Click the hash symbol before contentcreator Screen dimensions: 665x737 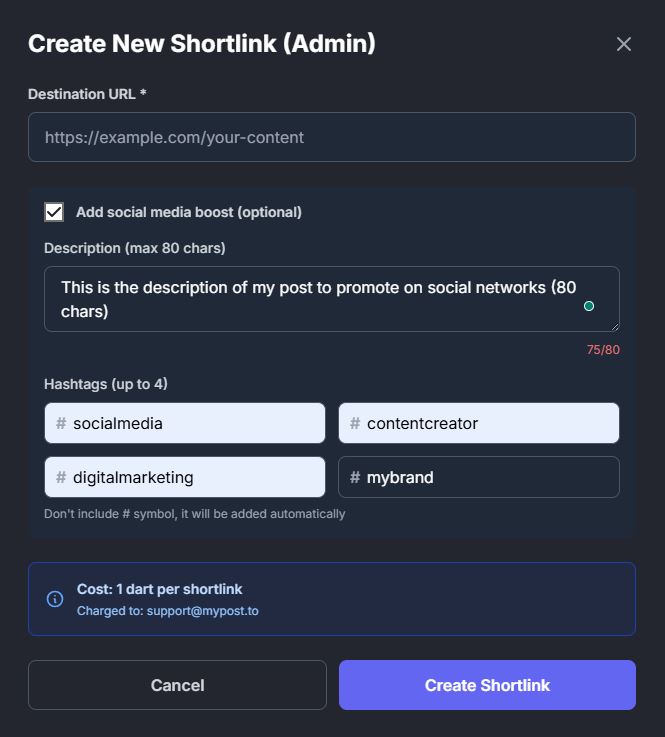[x=355, y=423]
